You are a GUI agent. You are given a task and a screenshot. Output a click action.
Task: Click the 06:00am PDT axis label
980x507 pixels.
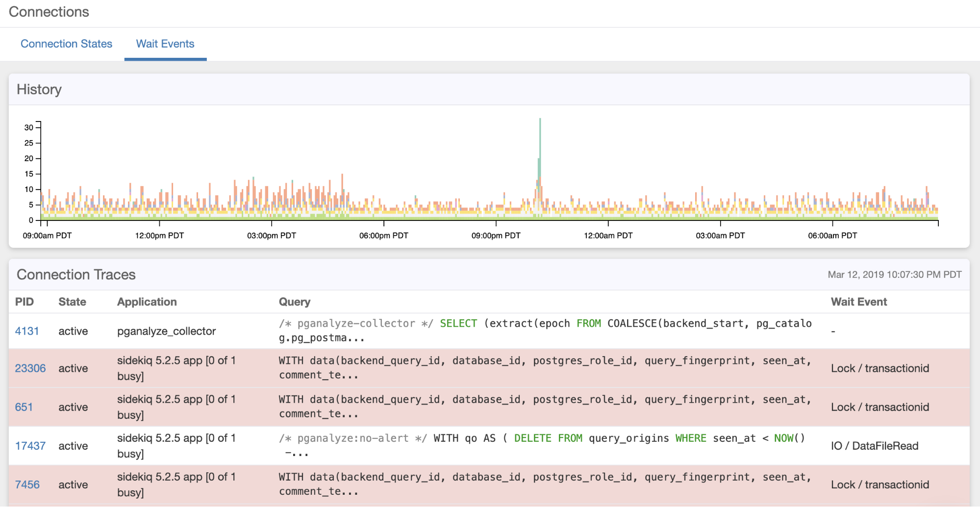832,236
